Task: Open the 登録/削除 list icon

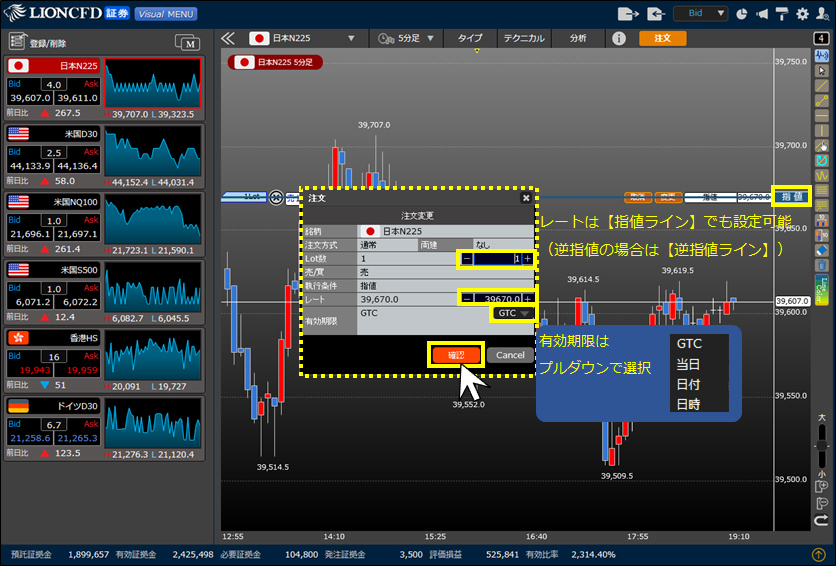Action: tap(17, 42)
